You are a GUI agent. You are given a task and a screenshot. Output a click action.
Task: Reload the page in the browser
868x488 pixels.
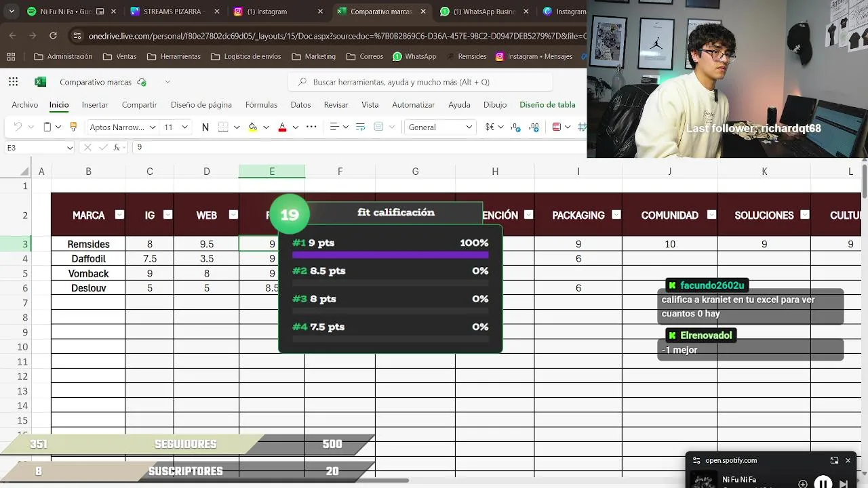click(53, 35)
